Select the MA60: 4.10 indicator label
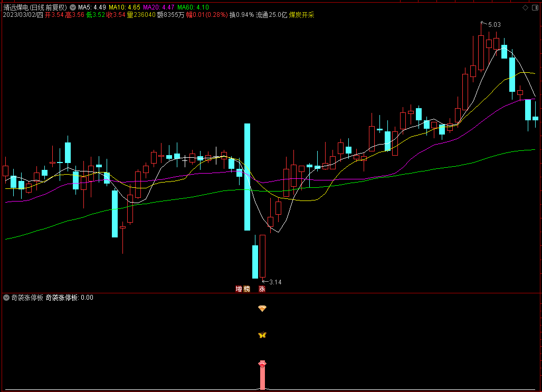 click(x=193, y=7)
